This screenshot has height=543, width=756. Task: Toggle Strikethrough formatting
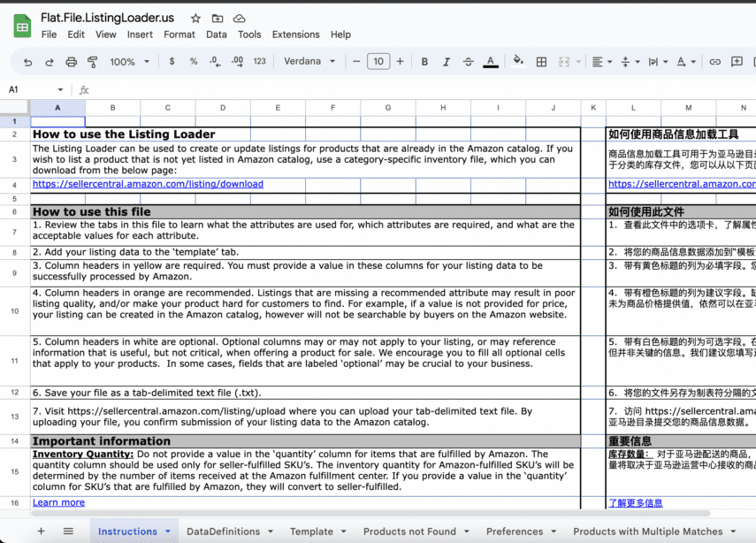point(469,62)
